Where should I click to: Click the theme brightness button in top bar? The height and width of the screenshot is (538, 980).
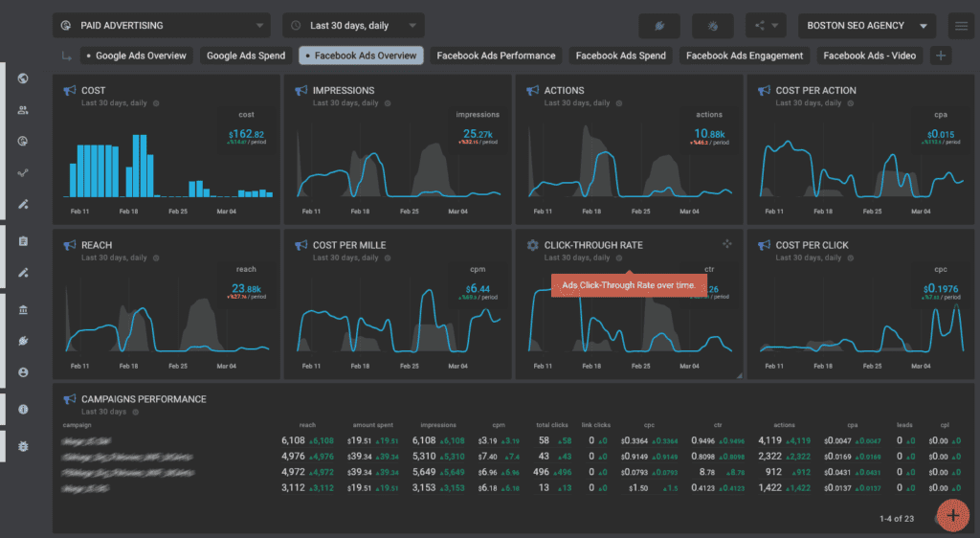pyautogui.click(x=712, y=26)
